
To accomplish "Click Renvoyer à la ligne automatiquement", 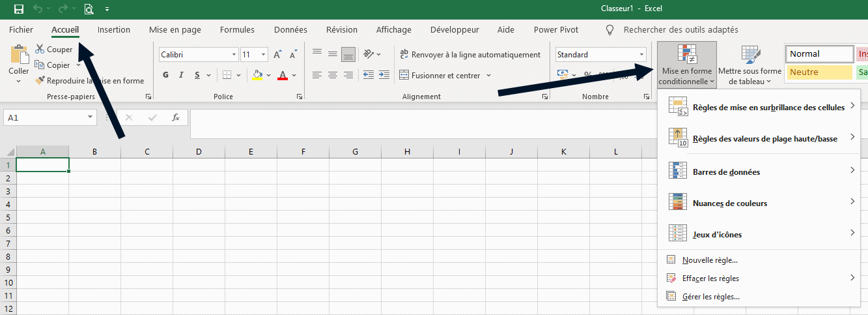I will pos(469,55).
